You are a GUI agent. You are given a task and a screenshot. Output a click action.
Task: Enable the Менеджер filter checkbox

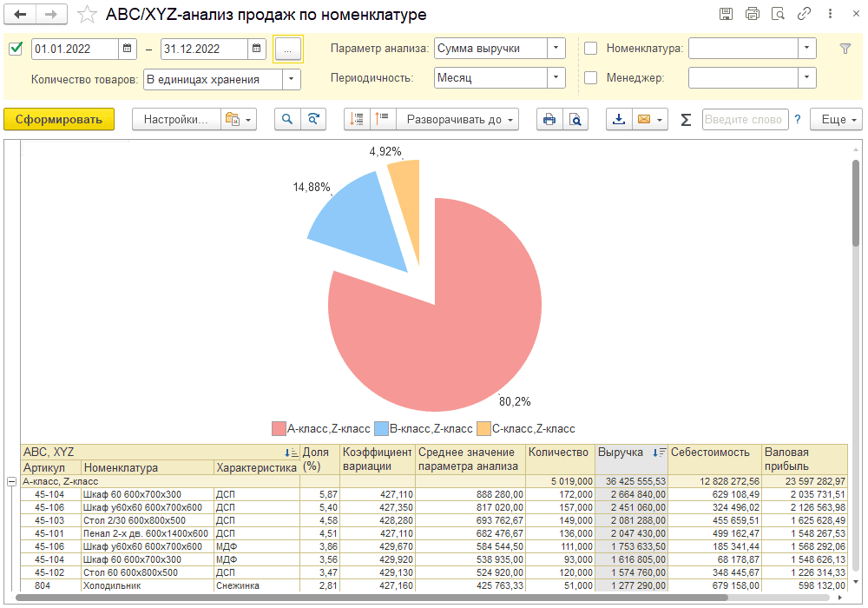590,77
